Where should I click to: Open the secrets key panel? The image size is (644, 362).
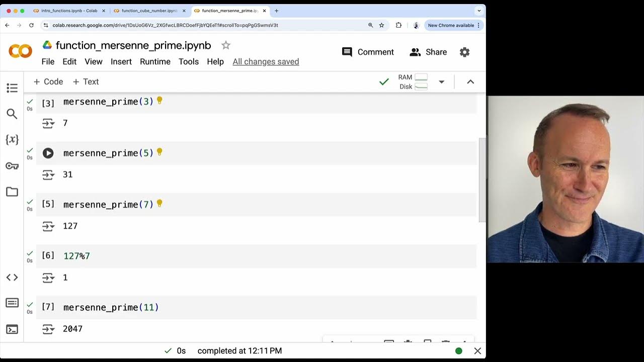pyautogui.click(x=12, y=166)
